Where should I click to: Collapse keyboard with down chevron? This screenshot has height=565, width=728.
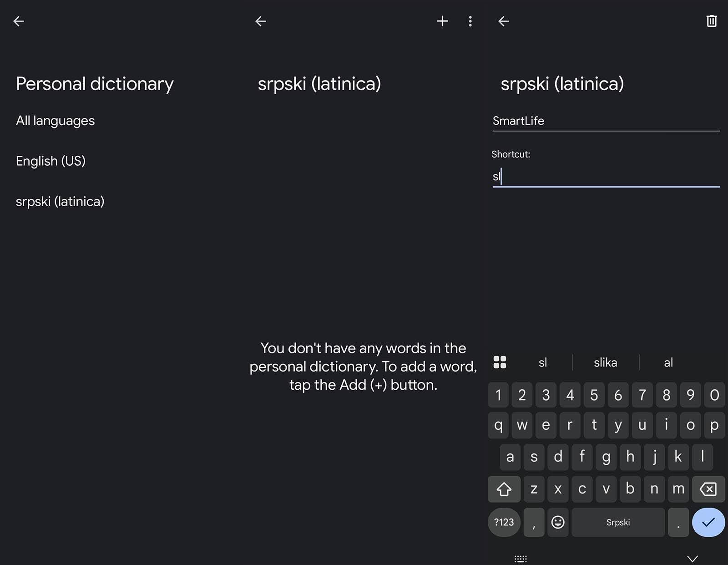pos(692,559)
